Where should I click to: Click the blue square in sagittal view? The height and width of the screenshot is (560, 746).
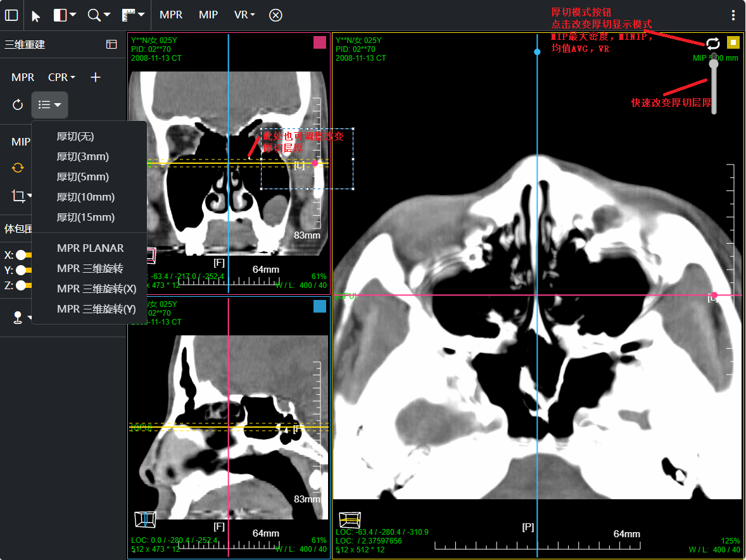coord(320,306)
